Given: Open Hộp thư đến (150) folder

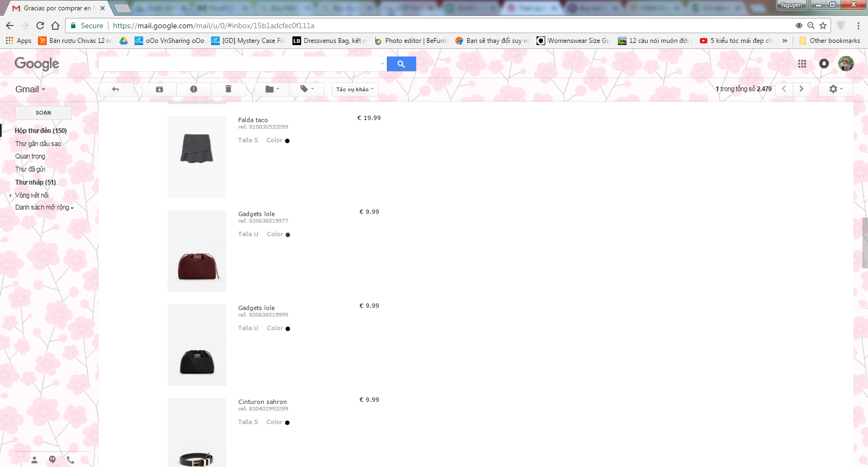Looking at the screenshot, I should click(41, 131).
